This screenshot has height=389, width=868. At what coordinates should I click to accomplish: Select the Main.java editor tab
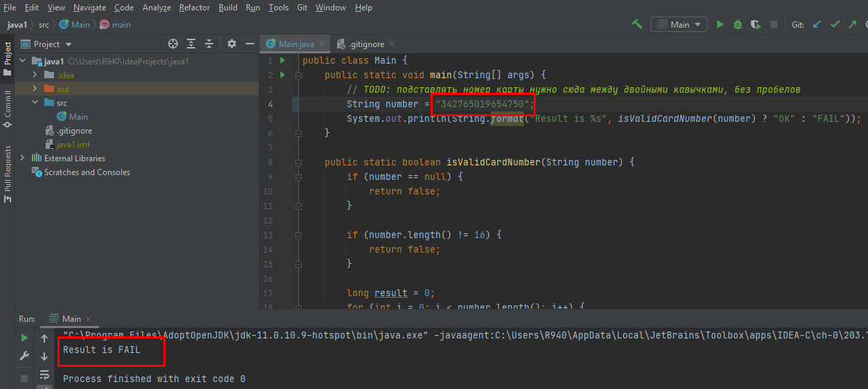click(x=296, y=44)
